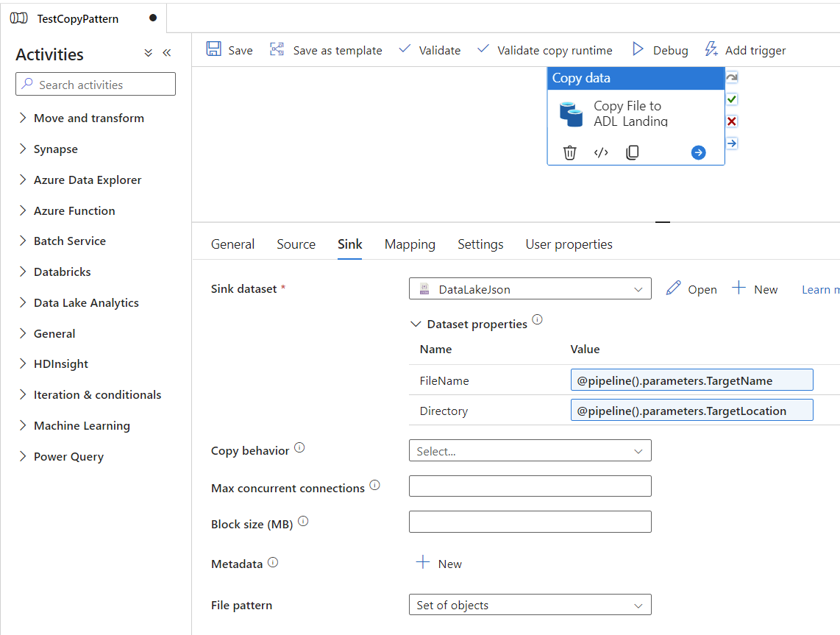Click the pencil icon beside Open
This screenshot has width=840, height=635.
point(673,288)
